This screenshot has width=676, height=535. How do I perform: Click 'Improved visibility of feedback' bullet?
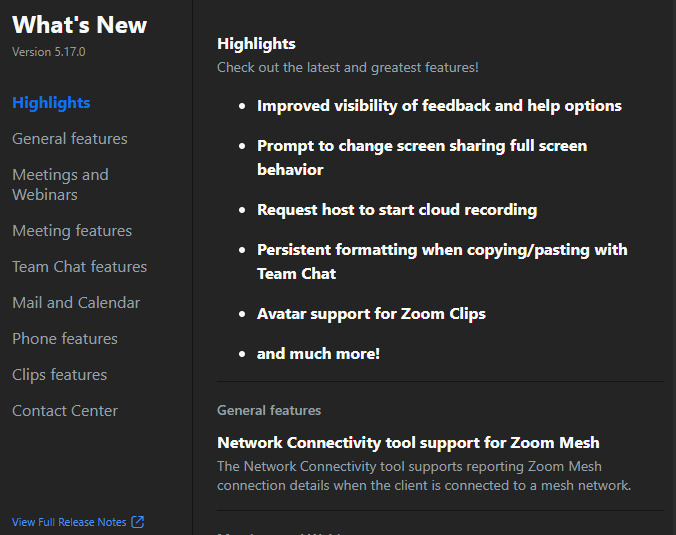pos(439,106)
